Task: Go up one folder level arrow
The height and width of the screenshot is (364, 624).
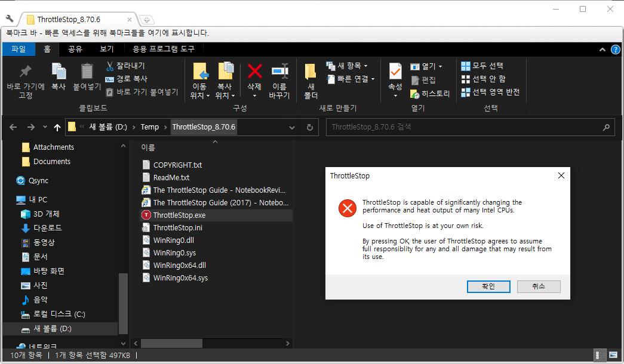Action: tap(57, 127)
